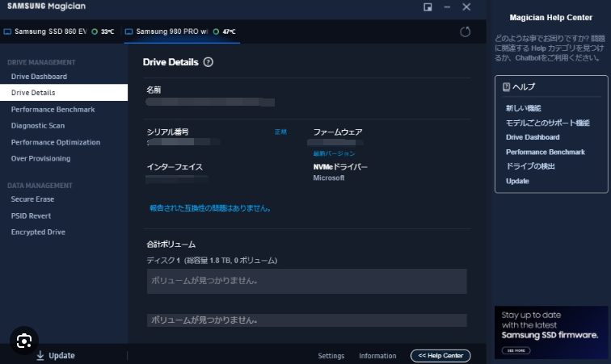Viewport: 611px width, 364px height.
Task: Collapse the panel with Help Center button
Action: click(x=440, y=356)
